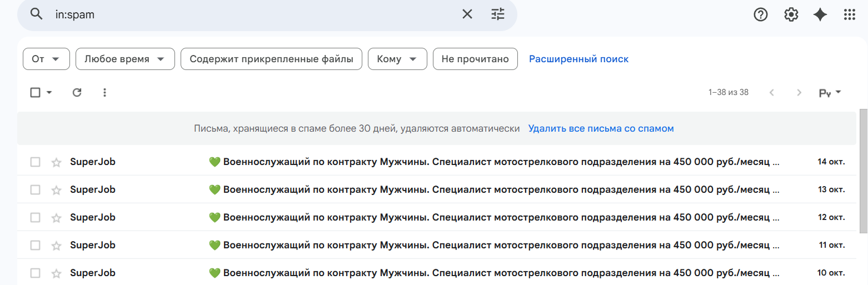
Task: Open the Кому recipient filter dropdown
Action: (x=397, y=59)
